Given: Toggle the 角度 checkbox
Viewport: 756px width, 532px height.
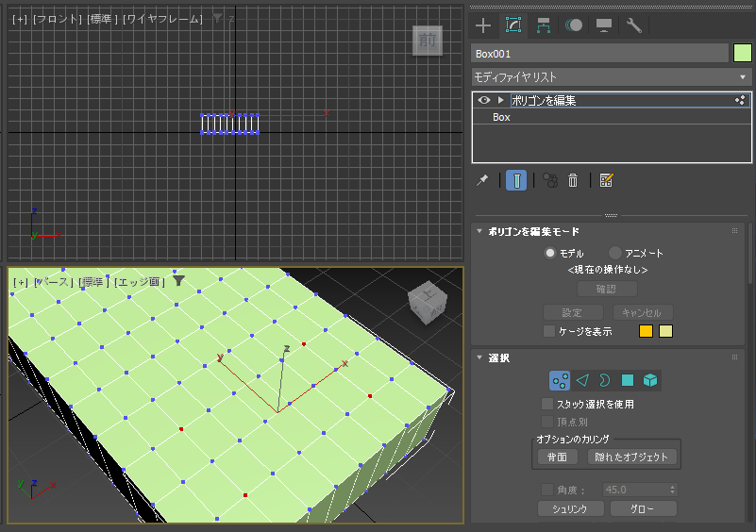Looking at the screenshot, I should (547, 490).
